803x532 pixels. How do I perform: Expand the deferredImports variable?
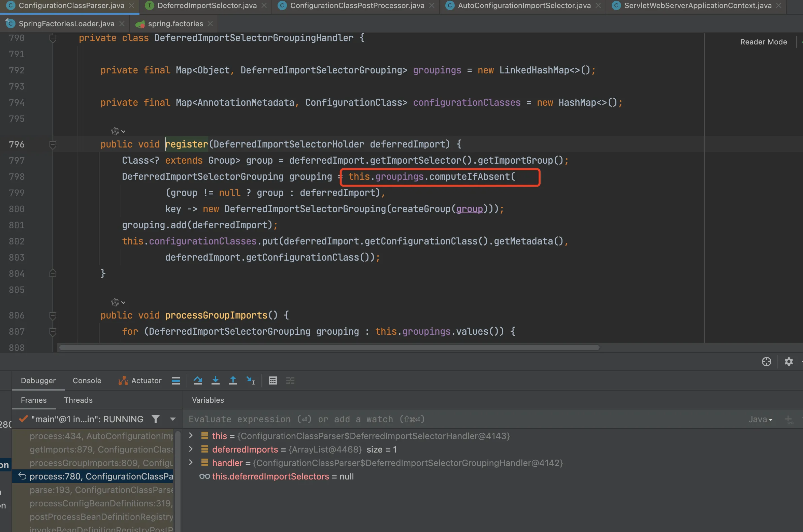click(x=191, y=449)
